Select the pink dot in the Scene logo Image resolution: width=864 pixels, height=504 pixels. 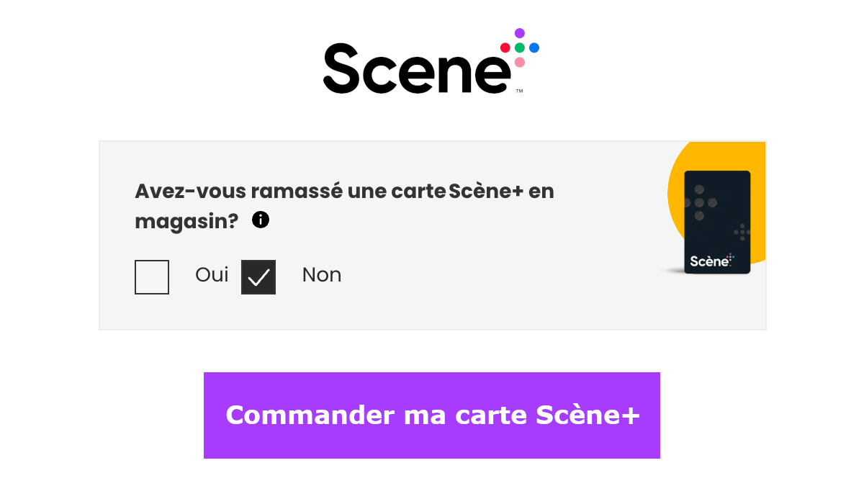(520, 62)
